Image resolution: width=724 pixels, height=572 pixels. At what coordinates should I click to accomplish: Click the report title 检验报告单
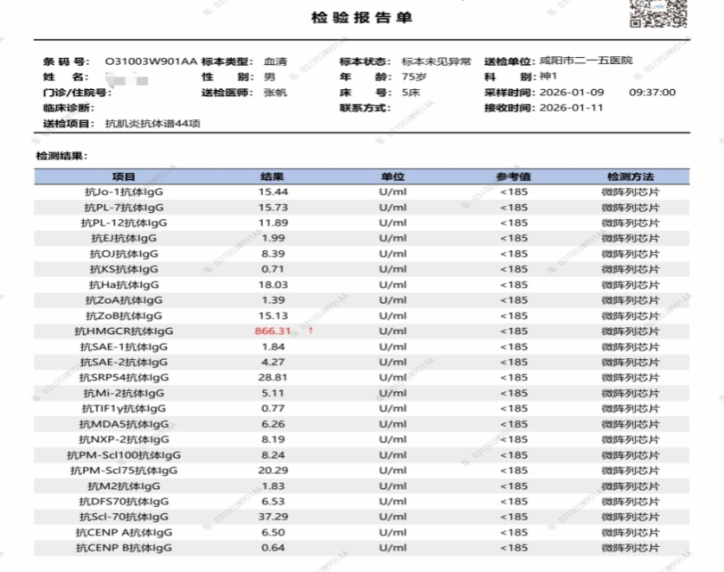coord(361,19)
